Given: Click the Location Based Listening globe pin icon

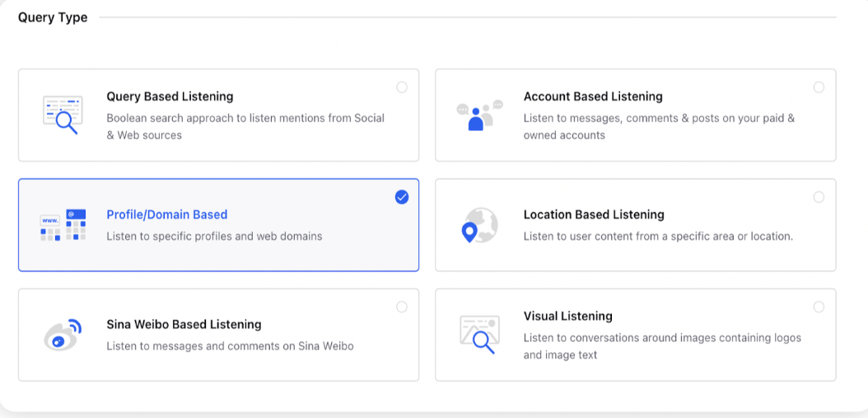Looking at the screenshot, I should 479,225.
